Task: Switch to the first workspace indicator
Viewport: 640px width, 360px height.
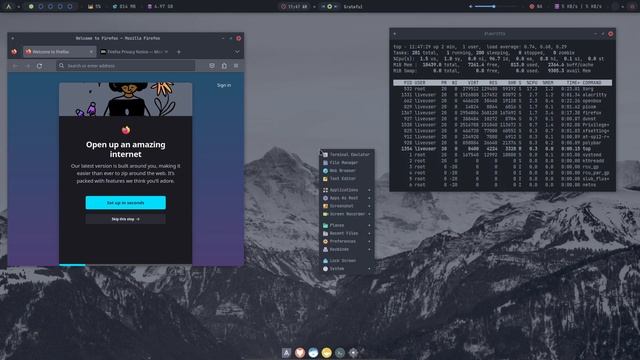Action: click(x=31, y=7)
